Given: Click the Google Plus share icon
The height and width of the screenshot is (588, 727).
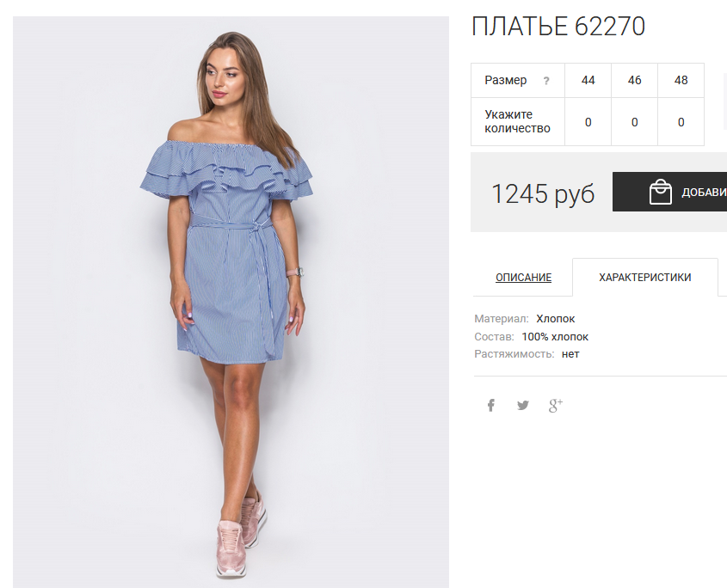Looking at the screenshot, I should click(556, 406).
